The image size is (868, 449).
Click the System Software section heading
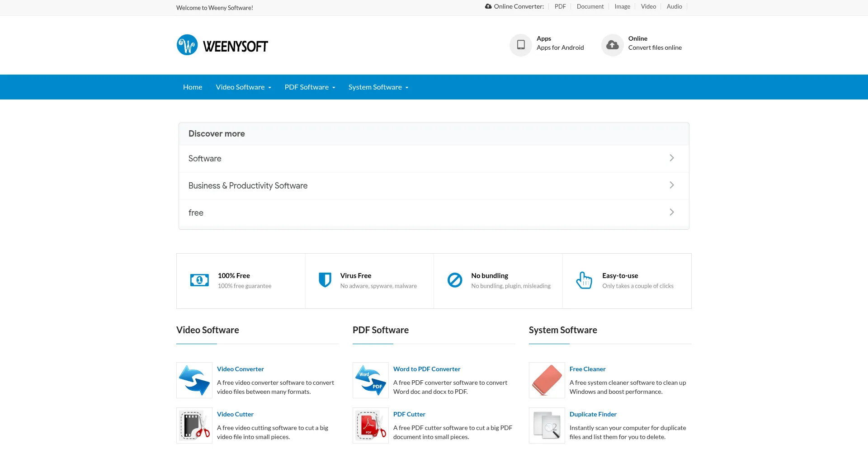[x=563, y=330]
